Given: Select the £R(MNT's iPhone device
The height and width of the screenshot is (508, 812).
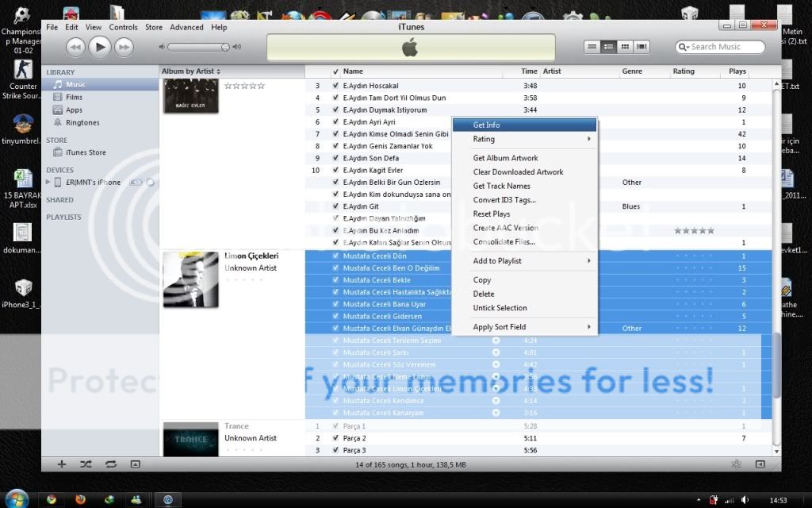Looking at the screenshot, I should tap(92, 183).
